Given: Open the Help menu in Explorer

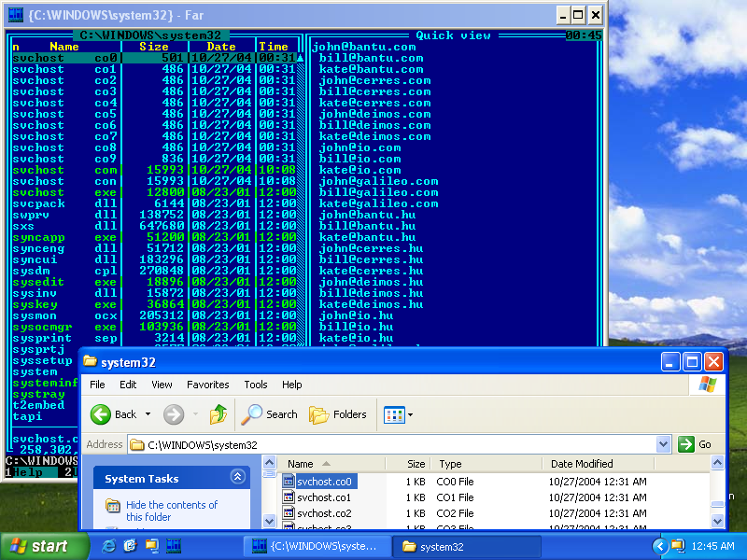Looking at the screenshot, I should (x=291, y=385).
